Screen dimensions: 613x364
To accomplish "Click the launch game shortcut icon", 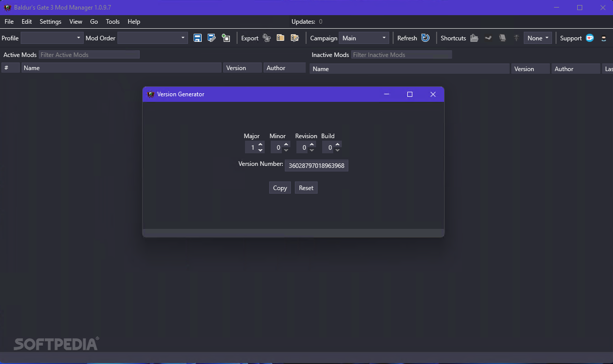I will coord(516,38).
